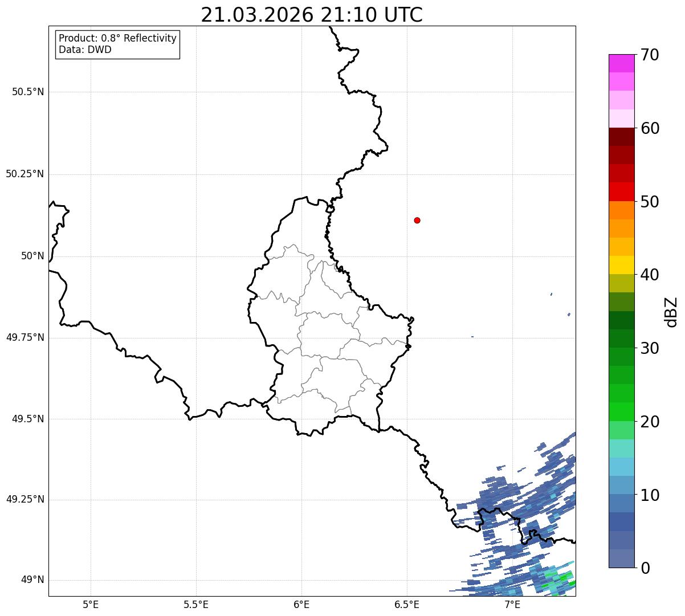The width and height of the screenshot is (685, 616).
Task: Click the colorbar tick label 50
Action: [650, 202]
